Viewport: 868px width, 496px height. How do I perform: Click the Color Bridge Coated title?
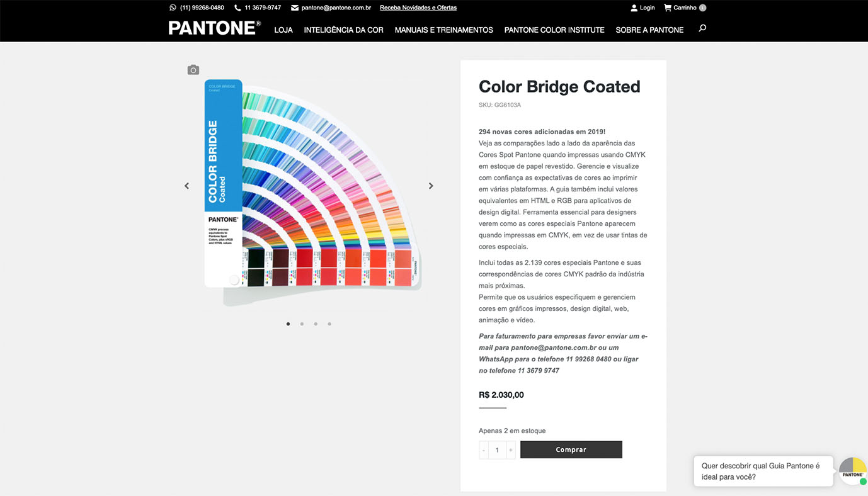[559, 86]
